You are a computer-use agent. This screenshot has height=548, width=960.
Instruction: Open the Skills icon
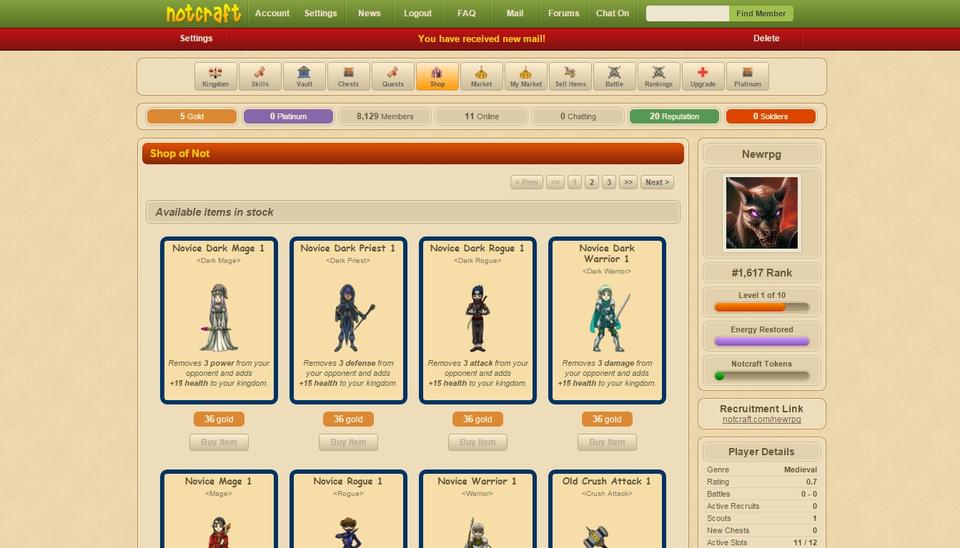tap(260, 77)
